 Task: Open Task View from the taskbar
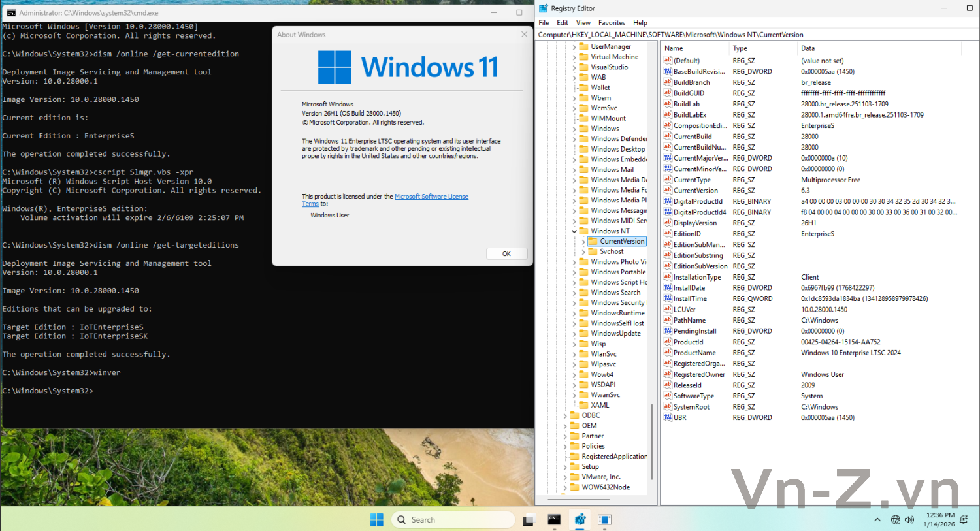point(529,520)
